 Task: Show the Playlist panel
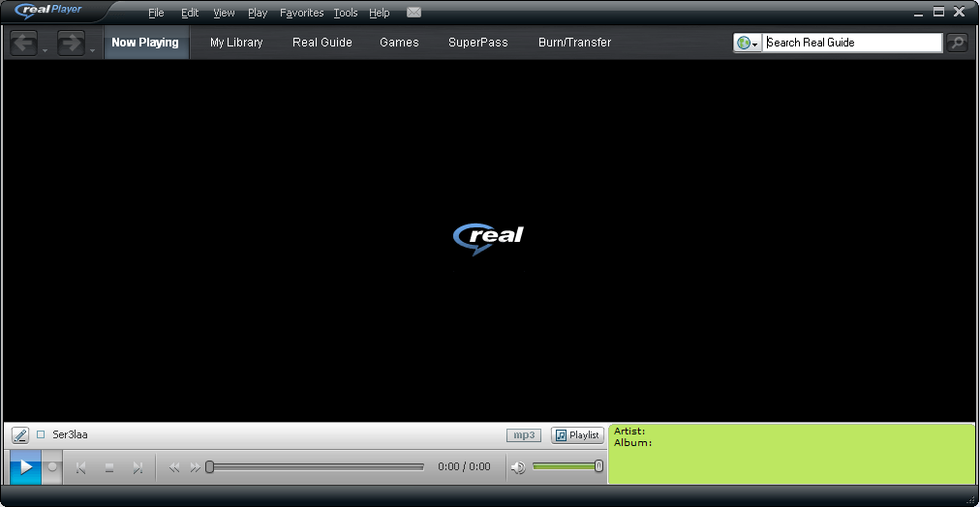[577, 435]
